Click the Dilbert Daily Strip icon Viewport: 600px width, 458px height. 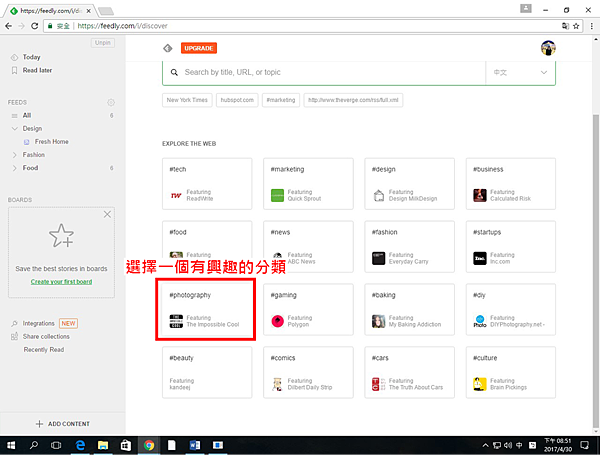(x=277, y=384)
